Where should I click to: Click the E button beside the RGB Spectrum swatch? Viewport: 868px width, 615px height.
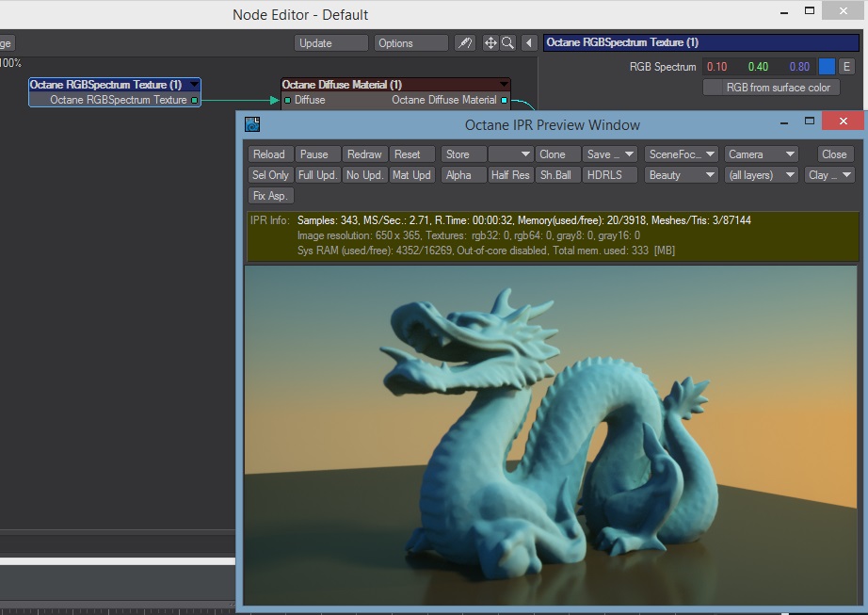click(846, 67)
